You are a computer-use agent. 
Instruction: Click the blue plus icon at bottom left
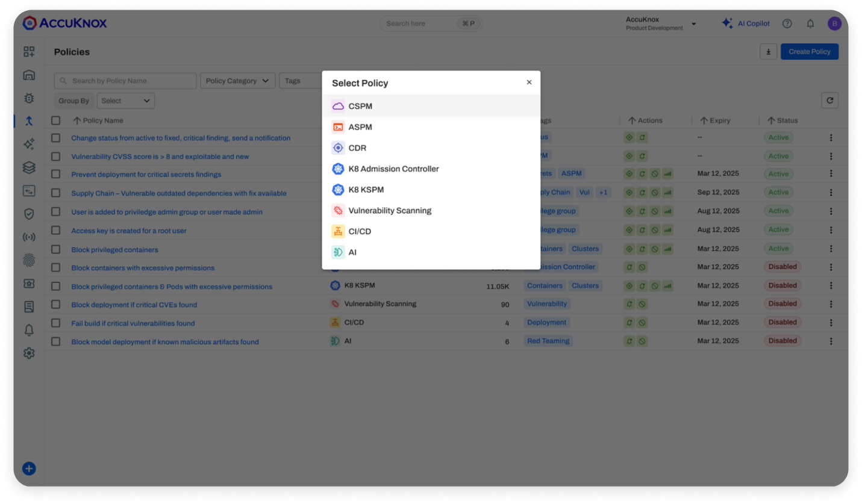(29, 468)
